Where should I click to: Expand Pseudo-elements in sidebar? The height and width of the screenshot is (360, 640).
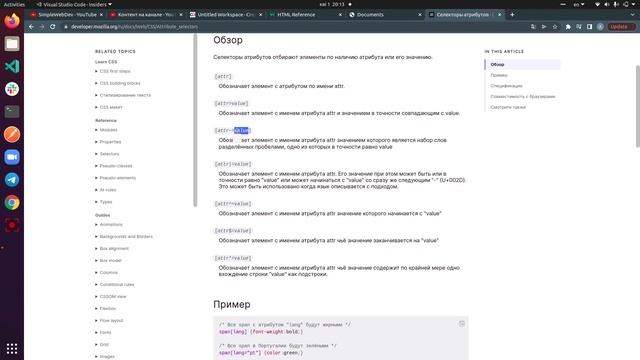click(x=116, y=178)
